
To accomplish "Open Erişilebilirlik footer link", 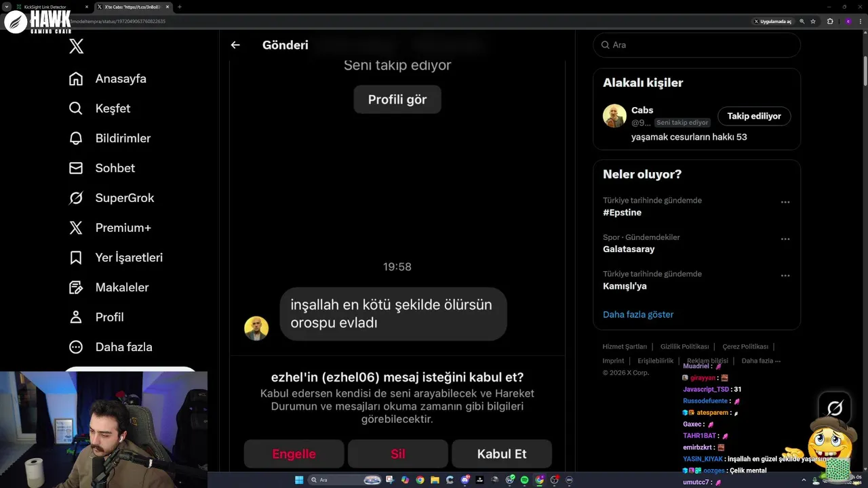I will [655, 361].
